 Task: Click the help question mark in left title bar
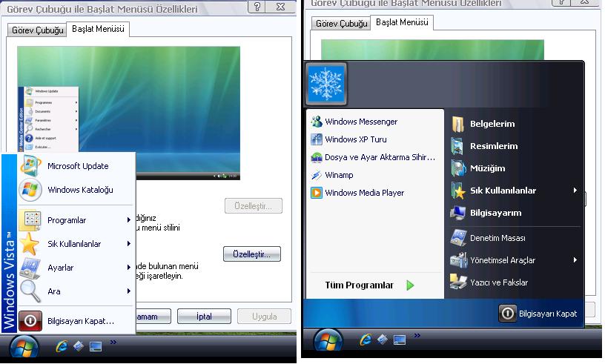click(257, 7)
